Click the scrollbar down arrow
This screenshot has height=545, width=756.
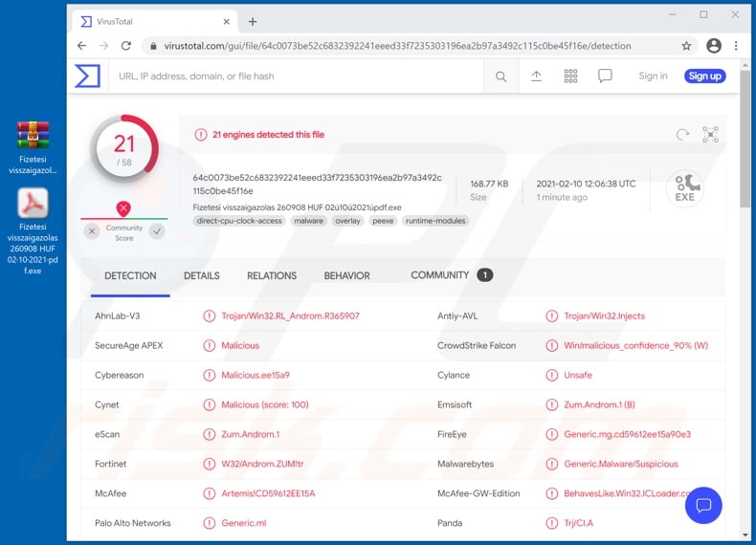click(745, 534)
